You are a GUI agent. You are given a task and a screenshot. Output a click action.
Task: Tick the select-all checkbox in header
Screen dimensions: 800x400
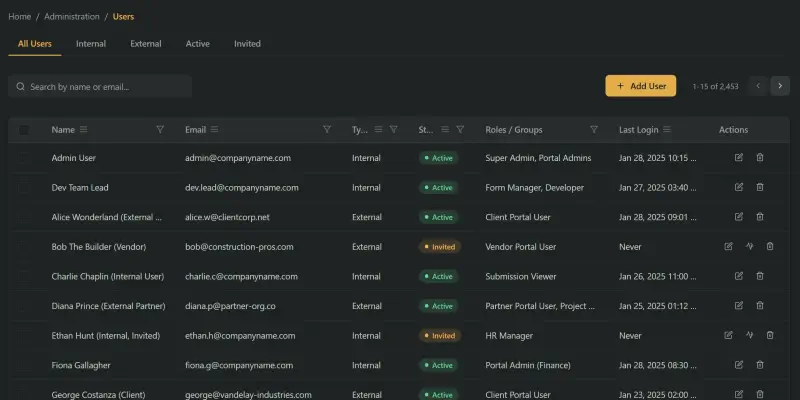[x=24, y=130]
